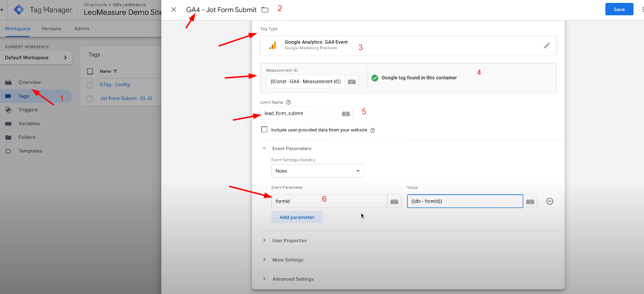Click folder icon next to tag name
Screen dimensions: 644x294
(265, 9)
